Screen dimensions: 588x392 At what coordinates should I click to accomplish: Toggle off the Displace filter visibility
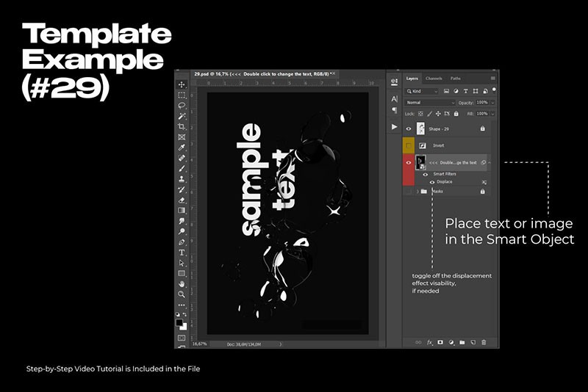click(431, 181)
